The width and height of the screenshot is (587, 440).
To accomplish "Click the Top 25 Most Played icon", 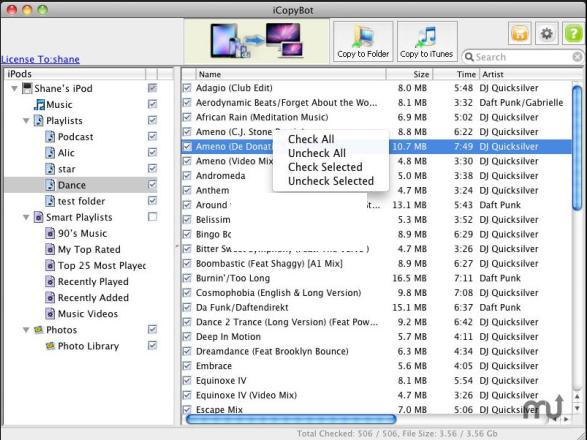I will tap(50, 265).
